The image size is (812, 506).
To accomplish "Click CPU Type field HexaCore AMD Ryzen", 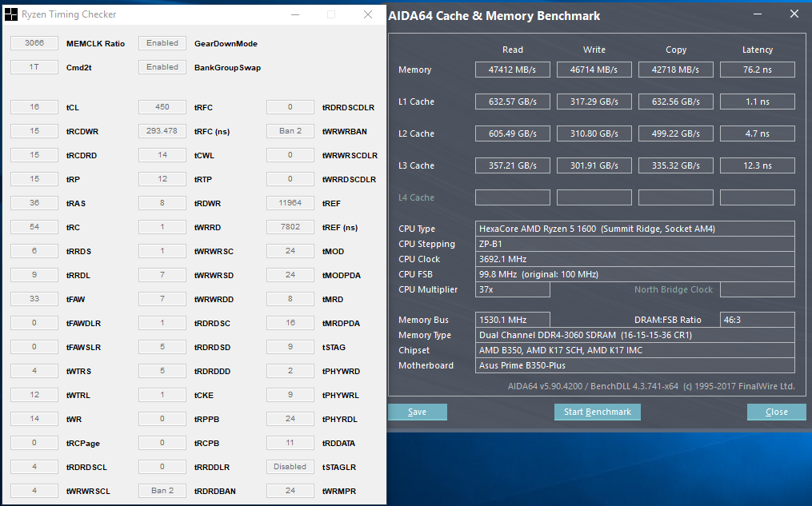I will 635,229.
